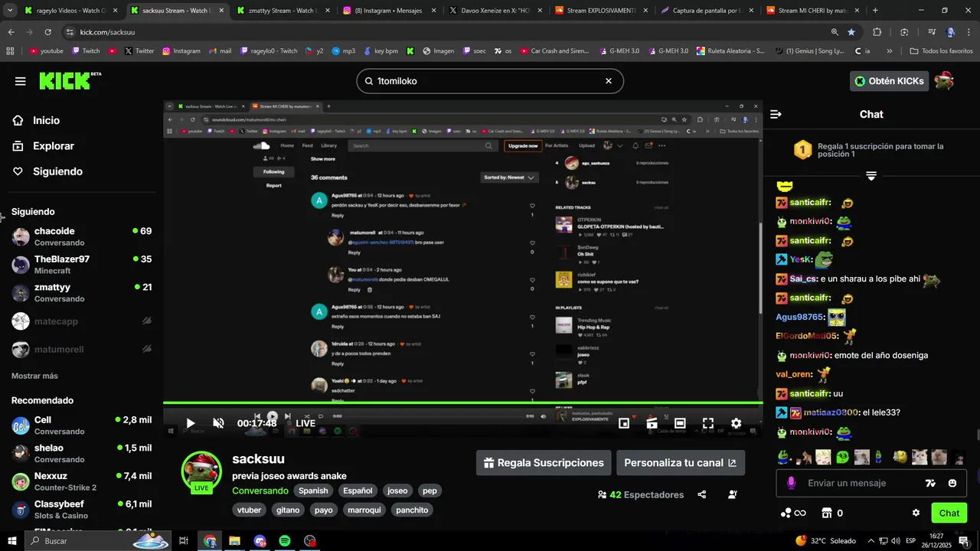Click the Regala Suscripciones button

pyautogui.click(x=544, y=463)
